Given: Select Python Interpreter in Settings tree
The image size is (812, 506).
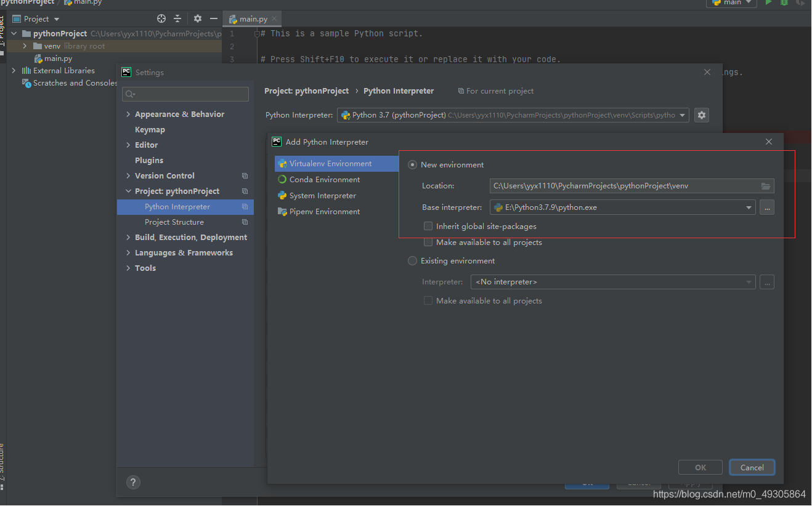Looking at the screenshot, I should (x=185, y=207).
